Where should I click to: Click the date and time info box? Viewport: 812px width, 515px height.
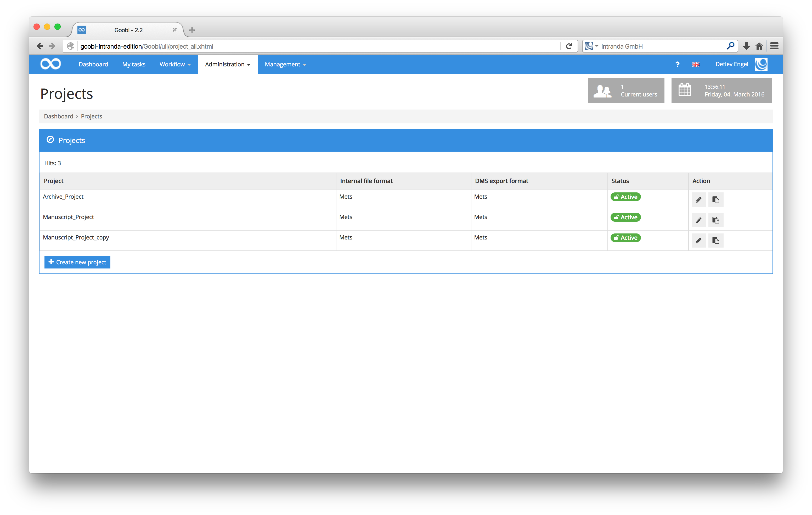click(x=721, y=91)
